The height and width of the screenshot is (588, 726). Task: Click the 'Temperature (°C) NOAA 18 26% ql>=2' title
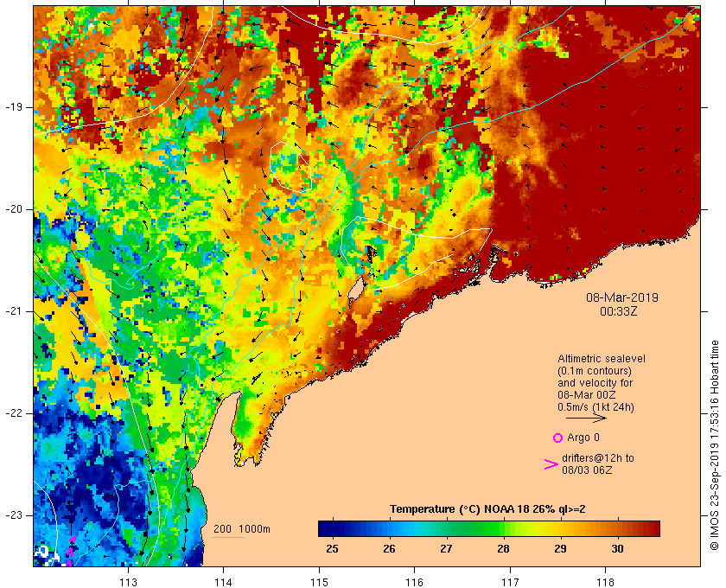click(487, 509)
